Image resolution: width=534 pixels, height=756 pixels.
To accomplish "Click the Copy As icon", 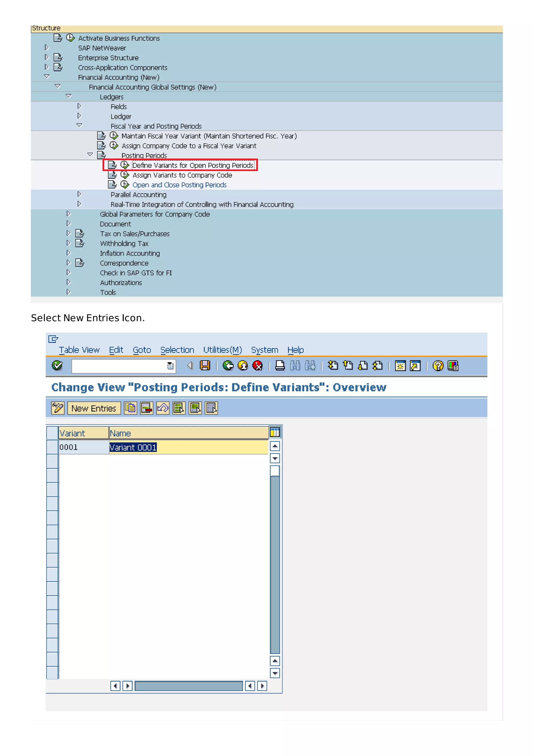I will [x=130, y=408].
